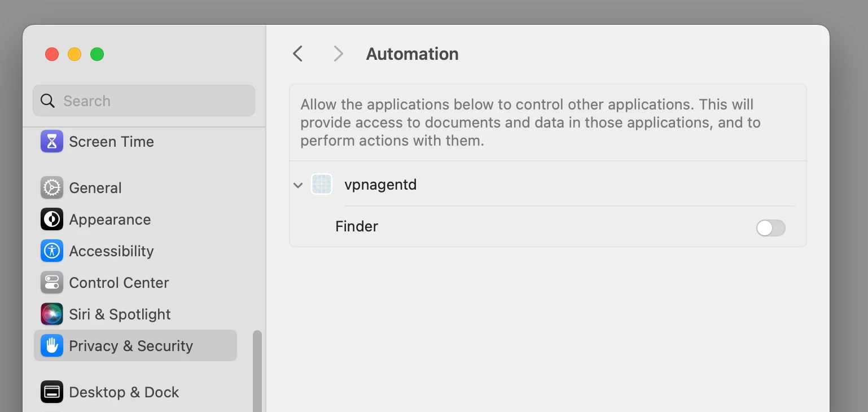The height and width of the screenshot is (412, 868).
Task: Open the General settings pane
Action: [x=95, y=187]
